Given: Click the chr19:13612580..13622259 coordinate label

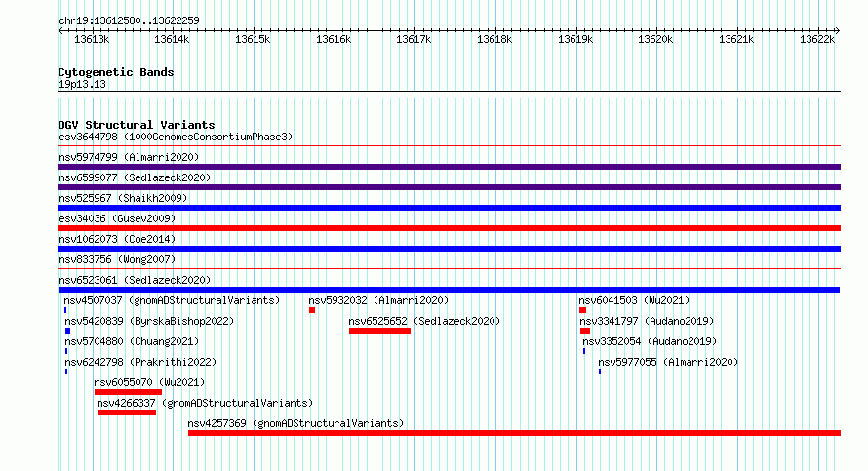Looking at the screenshot, I should pyautogui.click(x=129, y=20).
